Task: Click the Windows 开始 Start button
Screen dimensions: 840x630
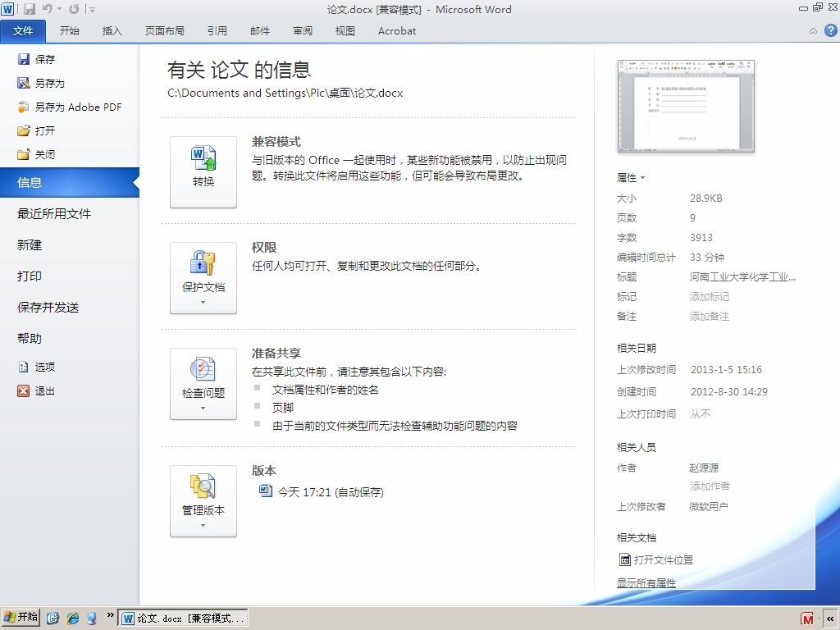Action: [x=21, y=618]
